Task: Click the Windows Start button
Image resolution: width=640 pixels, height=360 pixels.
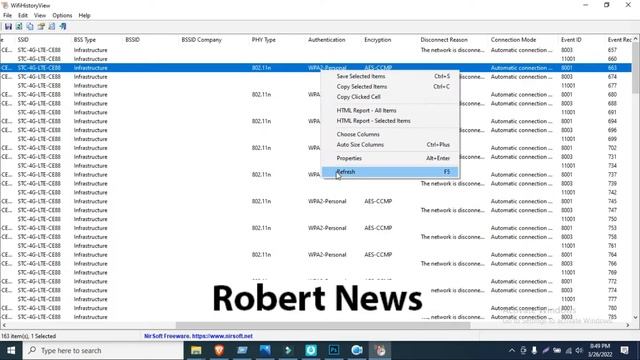Action: click(11, 350)
